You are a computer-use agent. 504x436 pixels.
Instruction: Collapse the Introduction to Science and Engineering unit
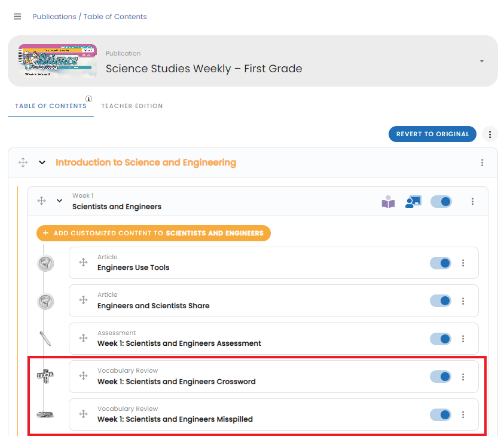tap(42, 162)
